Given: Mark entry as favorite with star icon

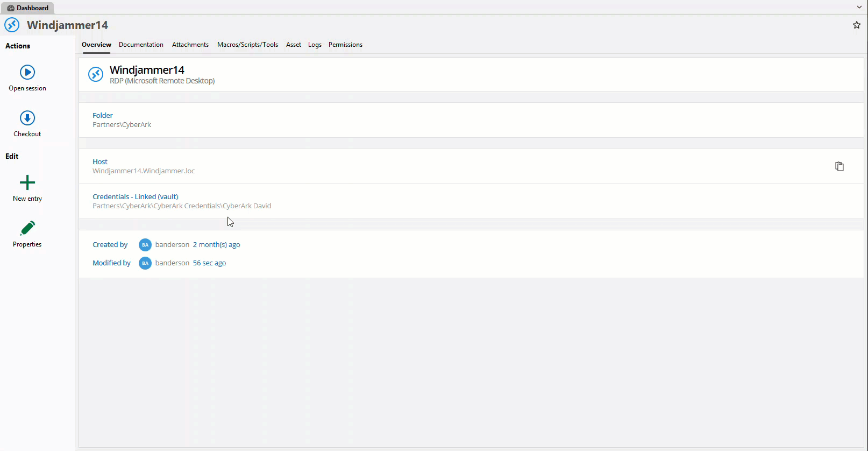Looking at the screenshot, I should click(x=857, y=25).
